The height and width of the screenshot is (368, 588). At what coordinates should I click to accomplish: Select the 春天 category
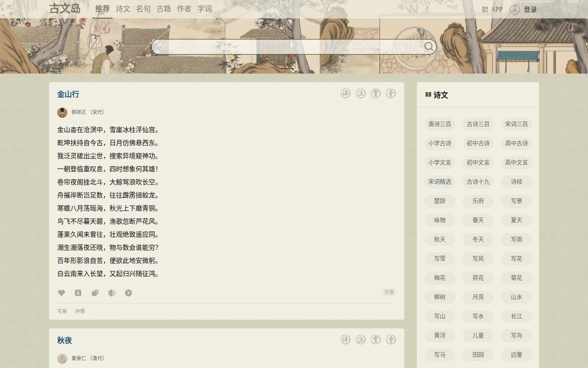click(478, 220)
